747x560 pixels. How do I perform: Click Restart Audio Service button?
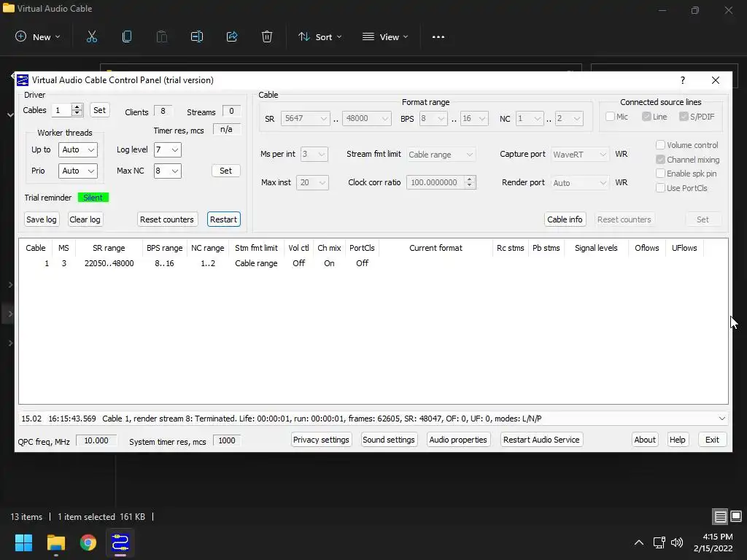(x=541, y=440)
